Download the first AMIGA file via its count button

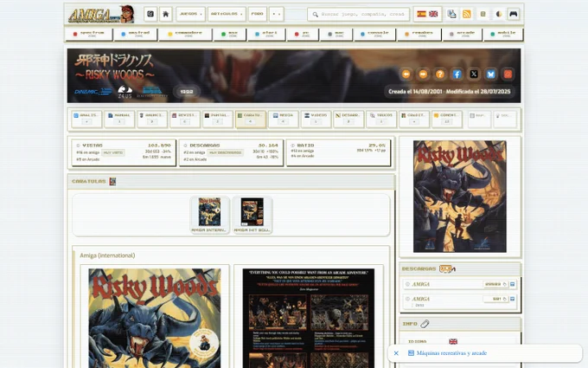495,284
